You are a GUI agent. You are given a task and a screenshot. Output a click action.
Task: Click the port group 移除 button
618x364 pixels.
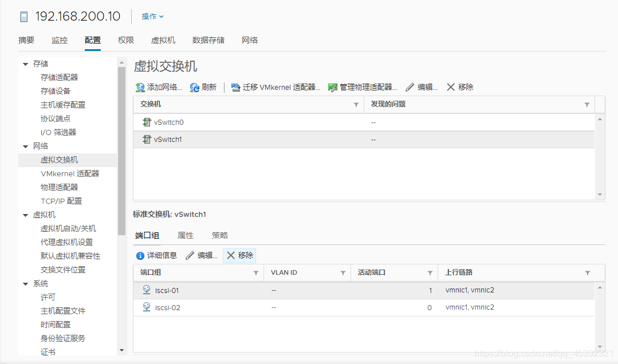[x=239, y=255]
